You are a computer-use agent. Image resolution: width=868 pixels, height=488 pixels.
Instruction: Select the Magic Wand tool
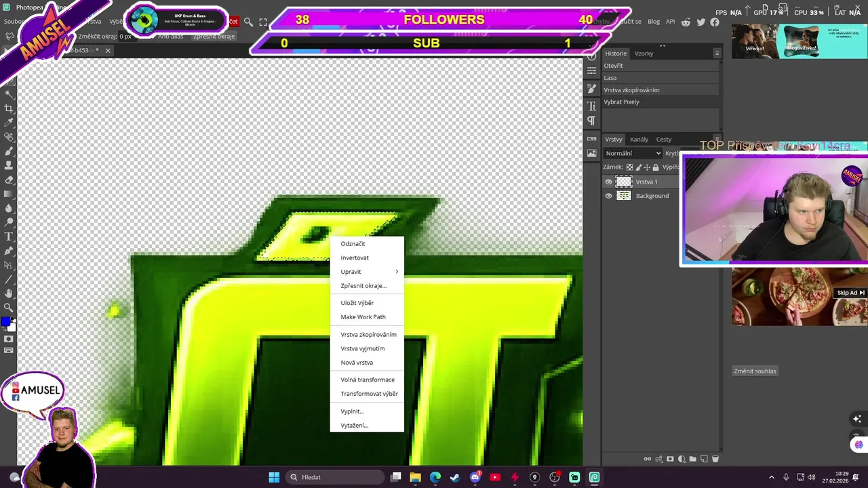pos(9,94)
